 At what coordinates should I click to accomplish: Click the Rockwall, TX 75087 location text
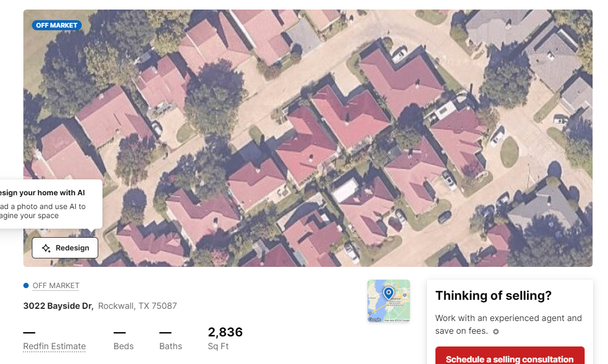point(138,306)
